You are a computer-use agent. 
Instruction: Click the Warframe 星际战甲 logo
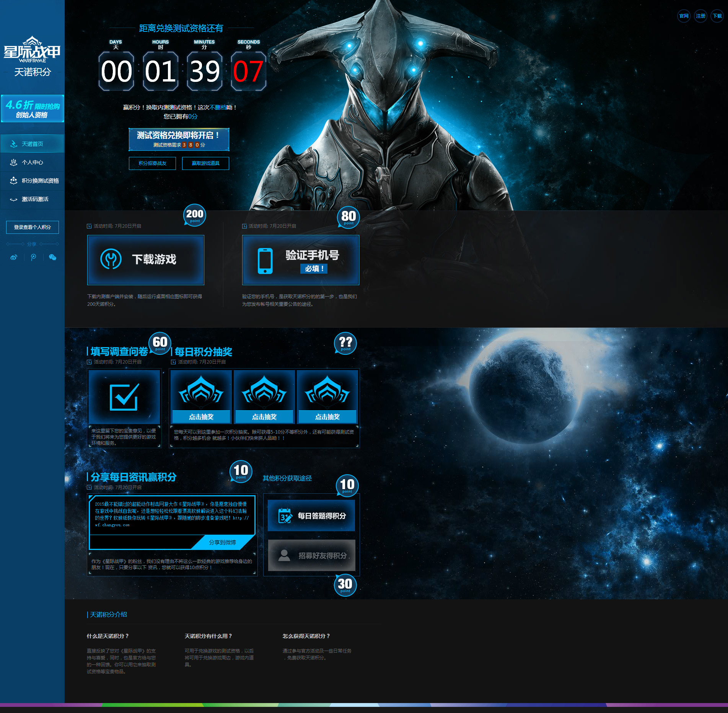point(32,50)
